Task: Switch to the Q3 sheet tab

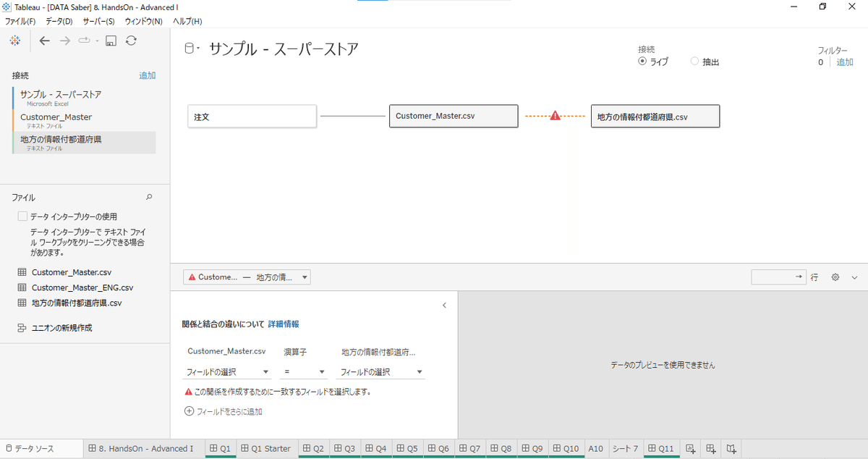Action: tap(344, 449)
